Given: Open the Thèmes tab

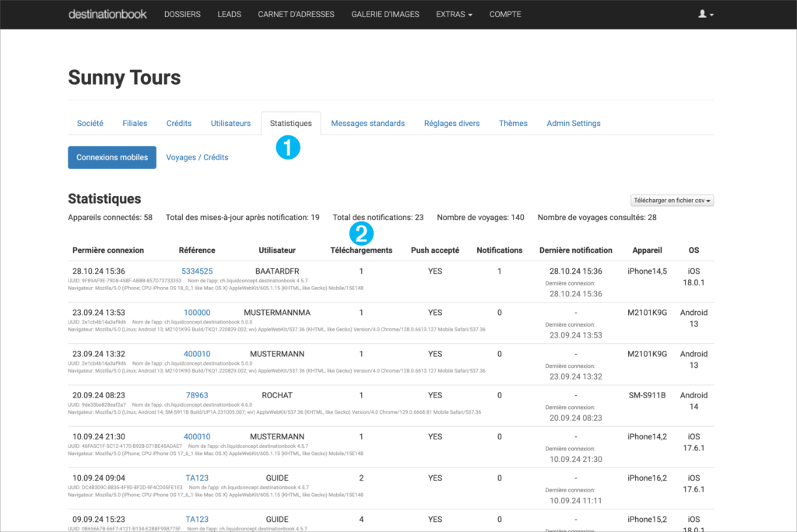Looking at the screenshot, I should (513, 123).
